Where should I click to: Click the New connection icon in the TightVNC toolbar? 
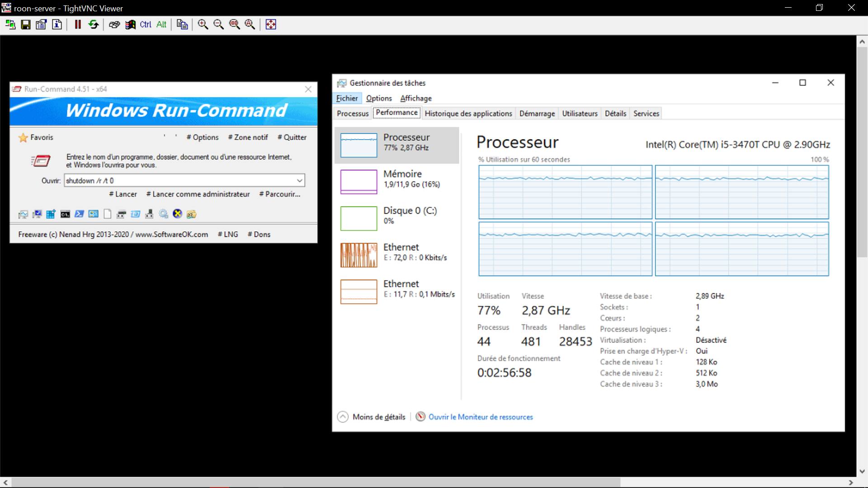pyautogui.click(x=10, y=24)
